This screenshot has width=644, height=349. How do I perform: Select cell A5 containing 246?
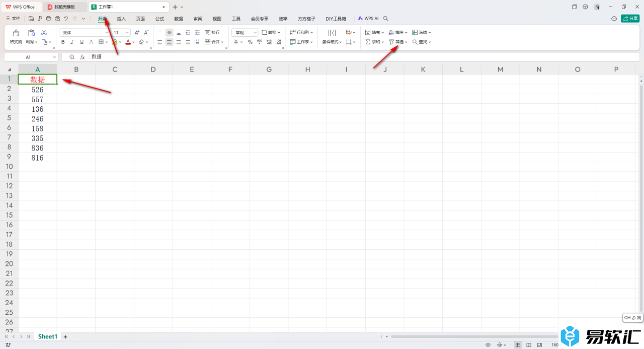pos(37,119)
